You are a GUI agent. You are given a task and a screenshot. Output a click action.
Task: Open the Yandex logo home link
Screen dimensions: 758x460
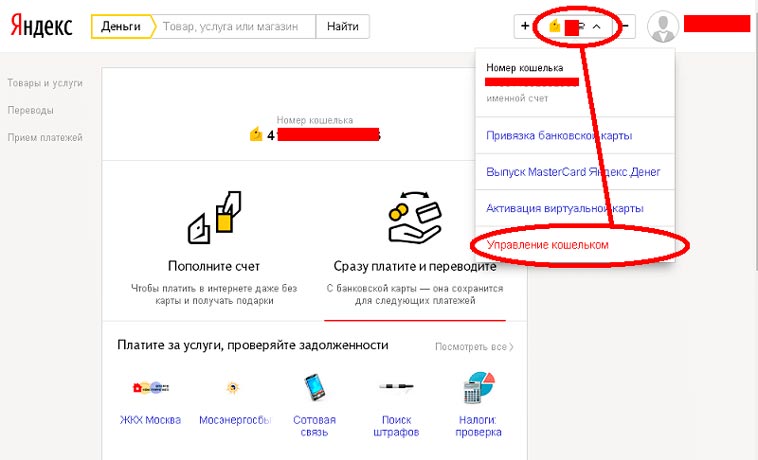pos(41,26)
